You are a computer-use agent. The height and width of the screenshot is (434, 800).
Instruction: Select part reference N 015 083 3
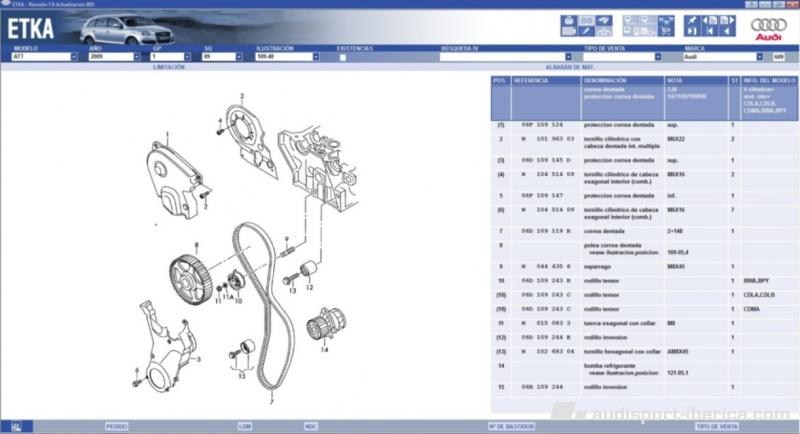[546, 323]
